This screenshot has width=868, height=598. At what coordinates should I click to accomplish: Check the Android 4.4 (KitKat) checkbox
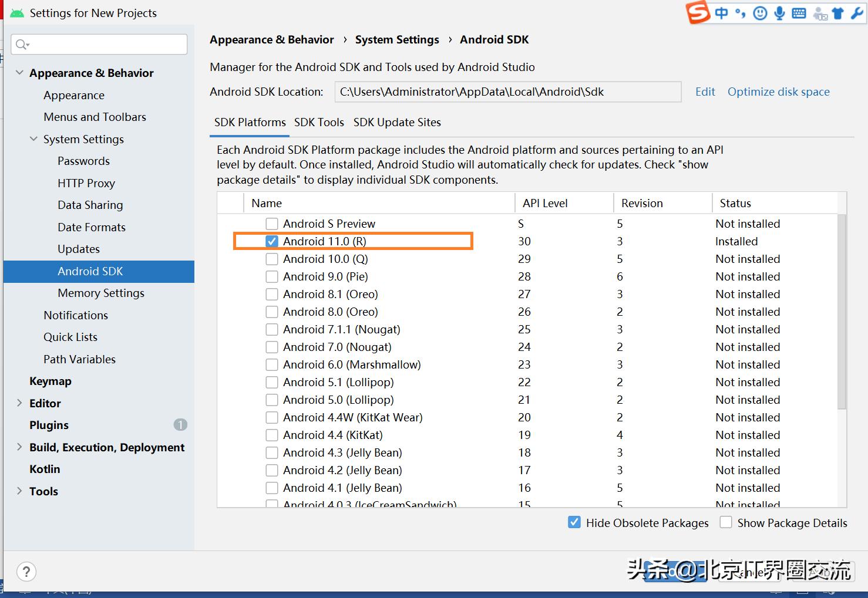[272, 435]
